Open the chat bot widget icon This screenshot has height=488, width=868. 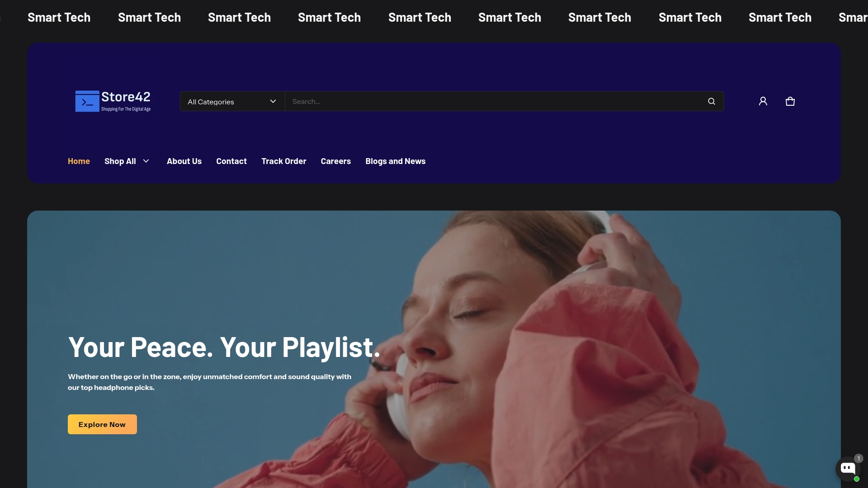(848, 468)
